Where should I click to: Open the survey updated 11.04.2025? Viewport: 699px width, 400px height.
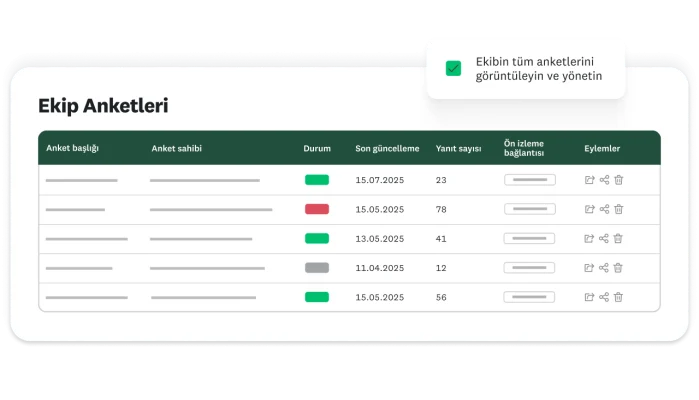click(589, 268)
